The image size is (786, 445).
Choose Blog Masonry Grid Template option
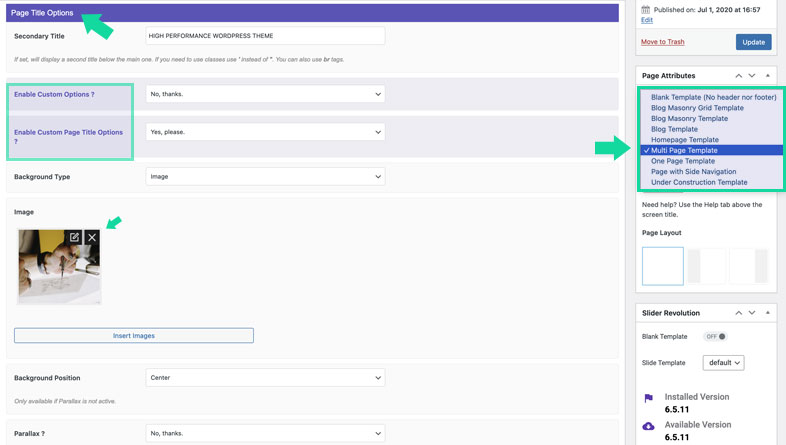(x=697, y=108)
